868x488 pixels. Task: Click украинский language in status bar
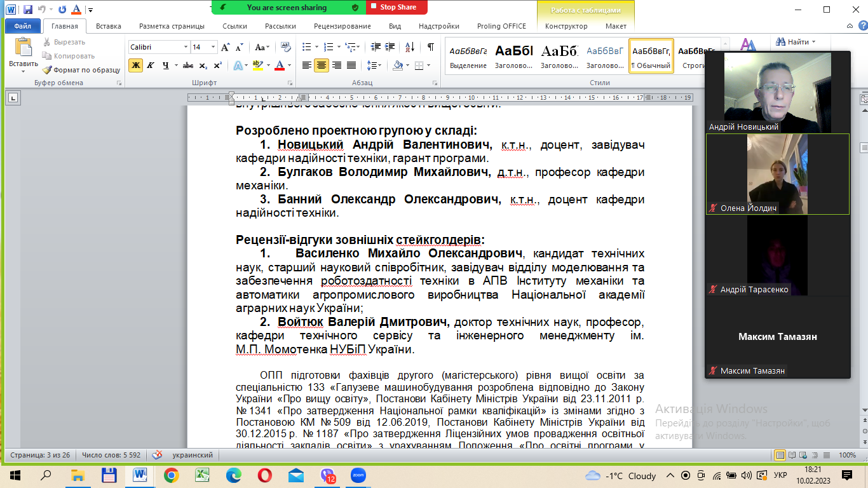pos(193,455)
